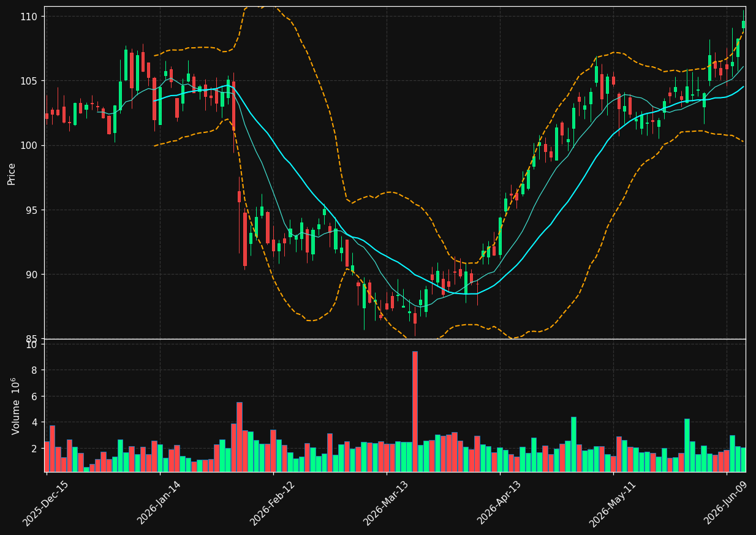Click the Volume 10^6 axis title
Screen dimensions: 756x535
15,406
